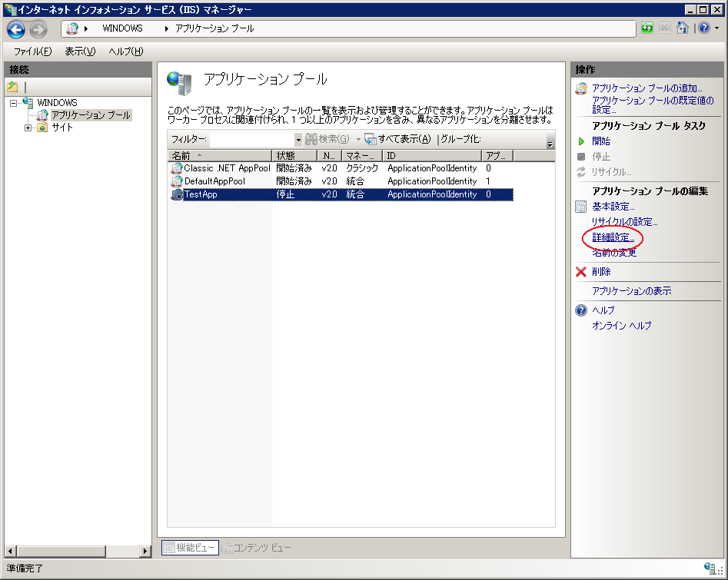Click すべて表示(A) button
The height and width of the screenshot is (580, 728).
click(398, 139)
